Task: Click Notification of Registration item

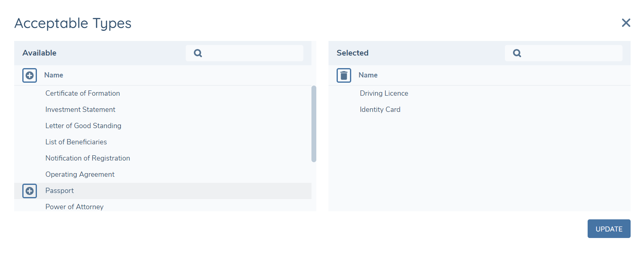Action: point(88,158)
